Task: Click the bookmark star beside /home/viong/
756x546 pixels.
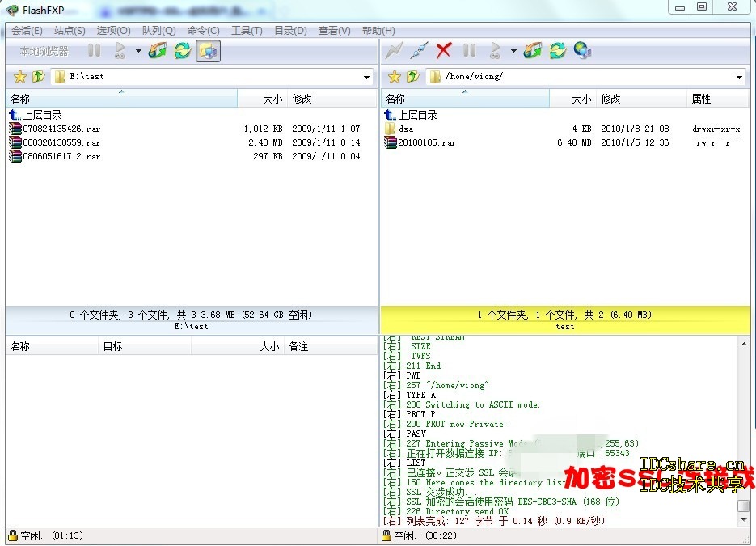Action: [x=395, y=77]
